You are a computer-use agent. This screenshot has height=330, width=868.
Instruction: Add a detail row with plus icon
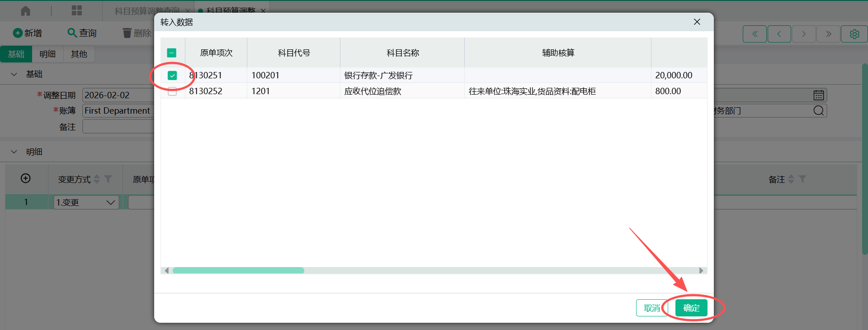pos(26,178)
